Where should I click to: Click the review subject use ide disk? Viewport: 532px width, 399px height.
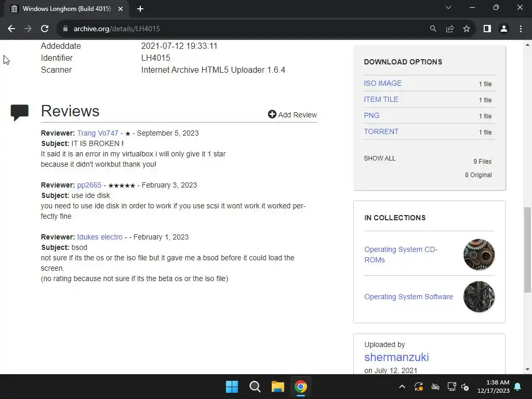(90, 195)
